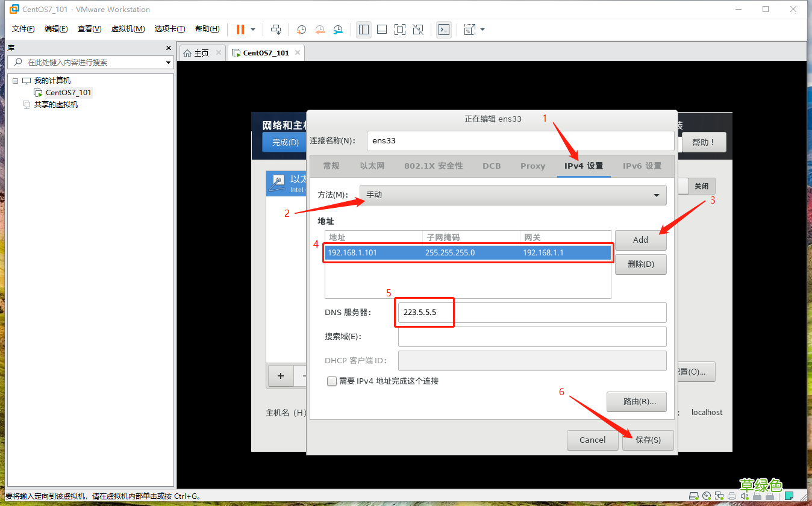The width and height of the screenshot is (812, 506).
Task: Check the 需要 IPv4 地址完成这个连接 checkbox
Action: click(331, 381)
